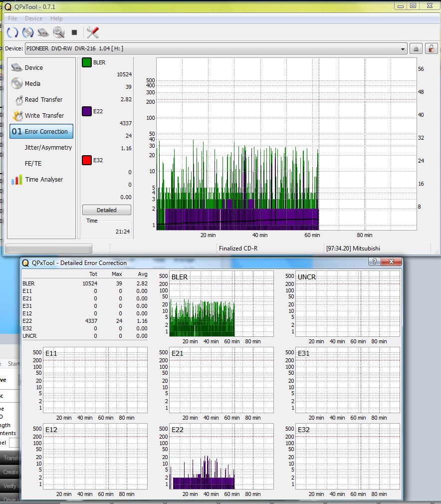Open the Help menu

(56, 18)
